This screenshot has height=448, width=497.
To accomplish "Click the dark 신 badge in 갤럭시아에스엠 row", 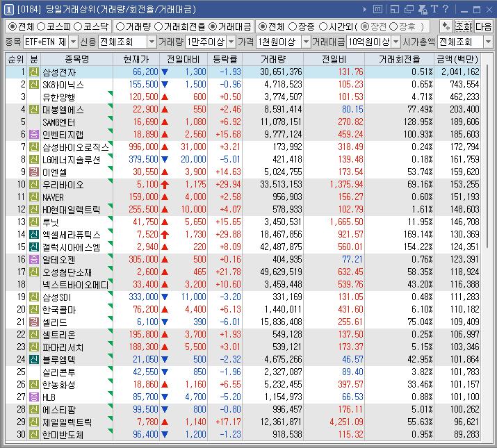I will (34, 247).
